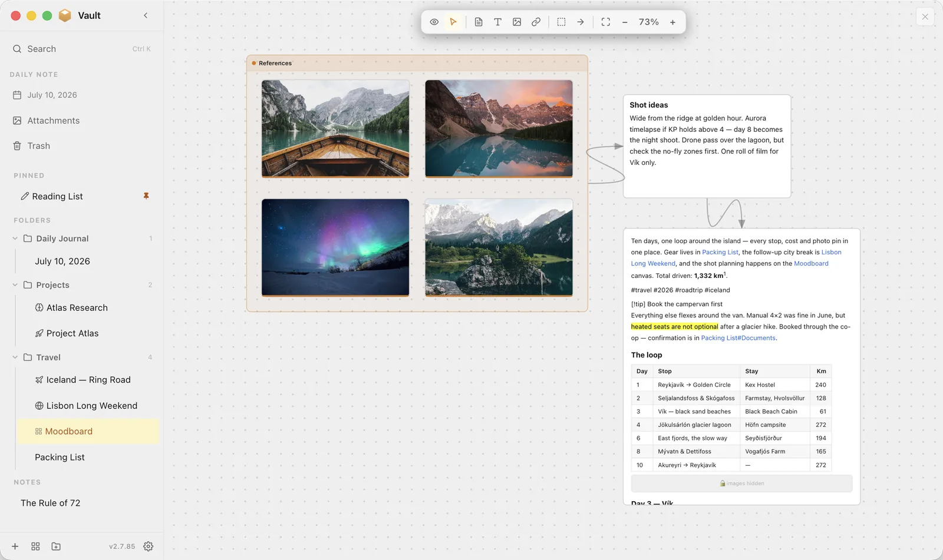Click the orange dot on References group
Screen dimensions: 943x560
tap(254, 63)
